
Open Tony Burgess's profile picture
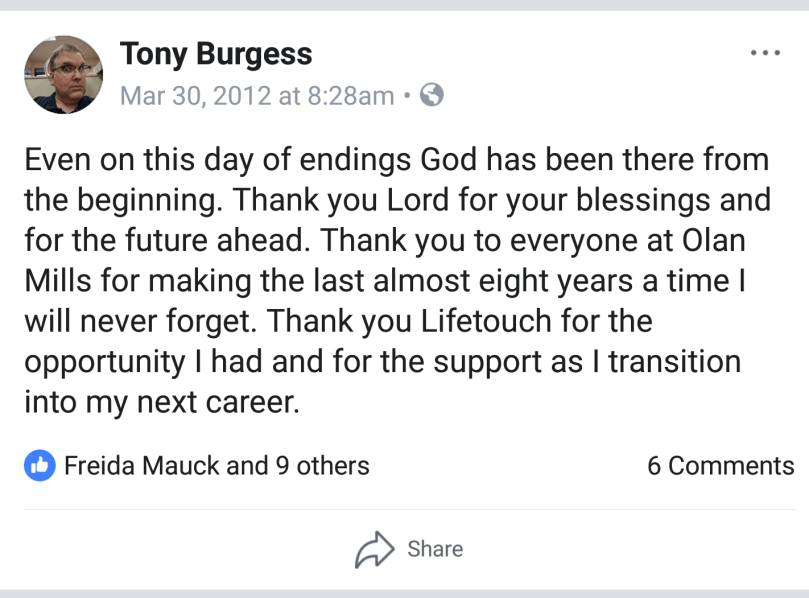coord(64,74)
